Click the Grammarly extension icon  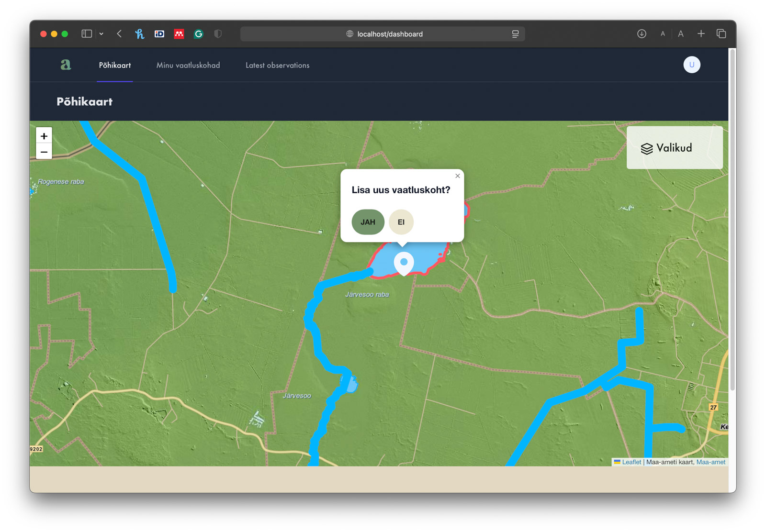[198, 33]
